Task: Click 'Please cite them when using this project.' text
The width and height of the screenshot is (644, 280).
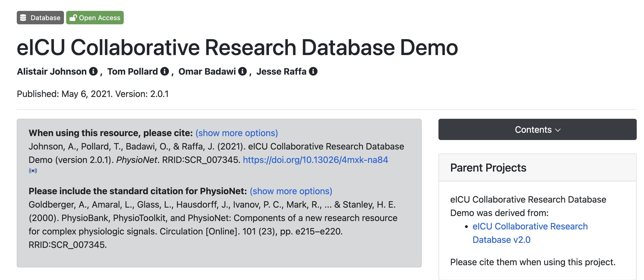Action: click(x=533, y=262)
